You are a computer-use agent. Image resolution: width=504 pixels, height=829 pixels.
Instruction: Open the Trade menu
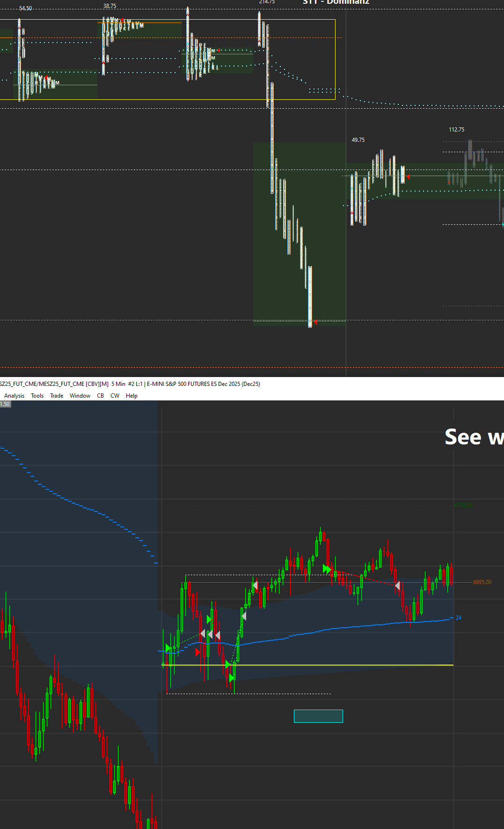tap(57, 396)
